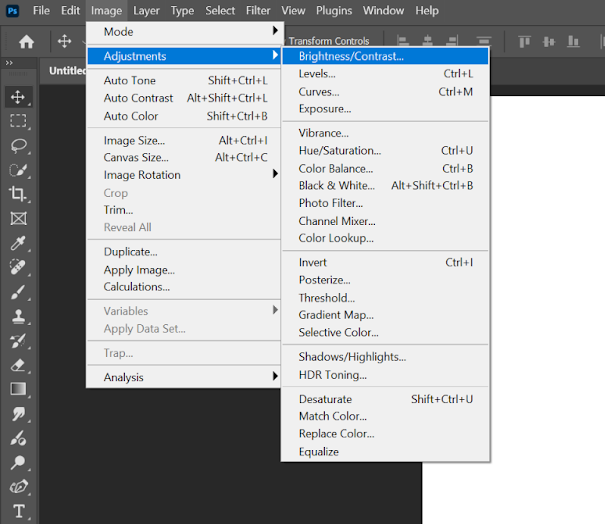The width and height of the screenshot is (605, 524).
Task: Click Align left edges icon
Action: (x=403, y=41)
